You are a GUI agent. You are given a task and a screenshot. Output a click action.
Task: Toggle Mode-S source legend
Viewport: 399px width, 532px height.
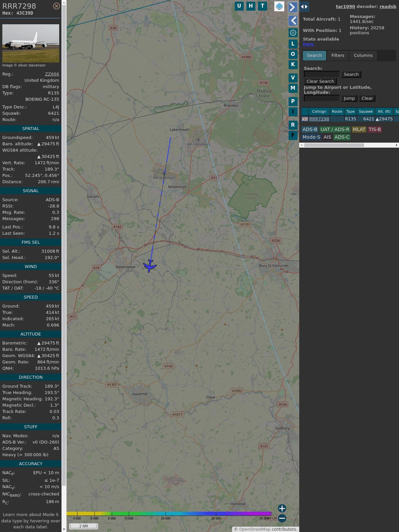coord(311,137)
